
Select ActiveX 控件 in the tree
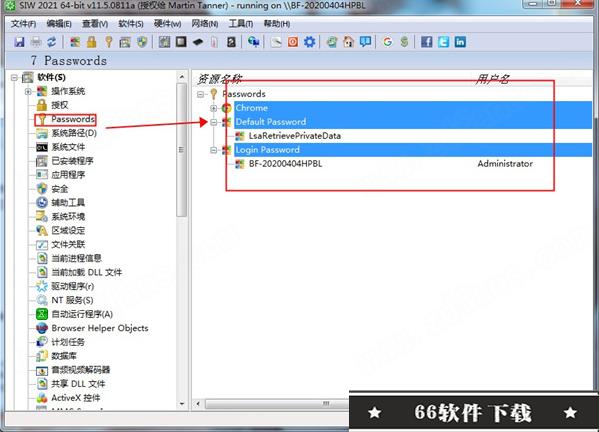click(76, 398)
